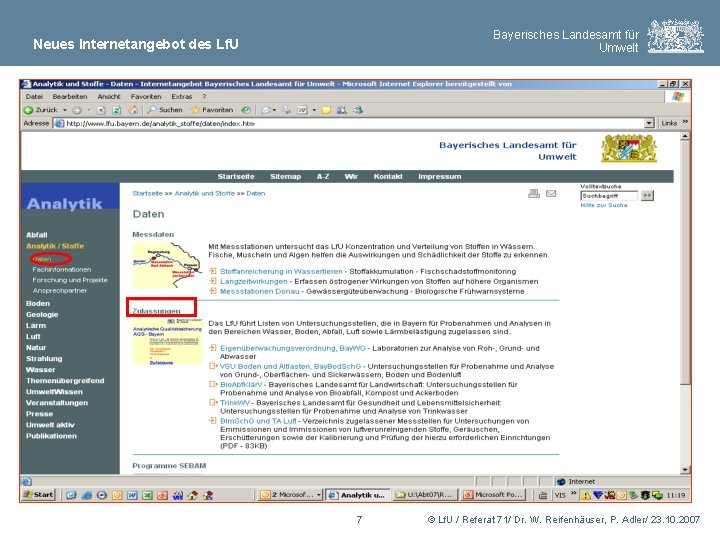Open the Edit with Word dropdown arrow

coord(314,110)
